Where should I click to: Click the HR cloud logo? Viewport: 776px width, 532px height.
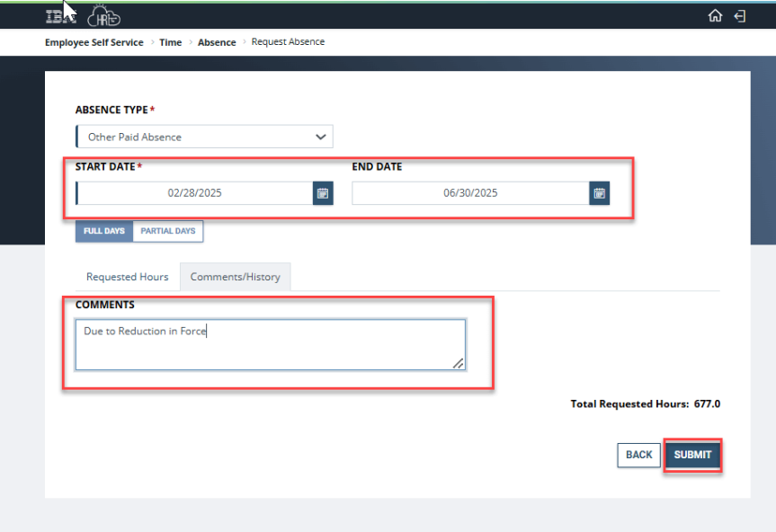(103, 16)
